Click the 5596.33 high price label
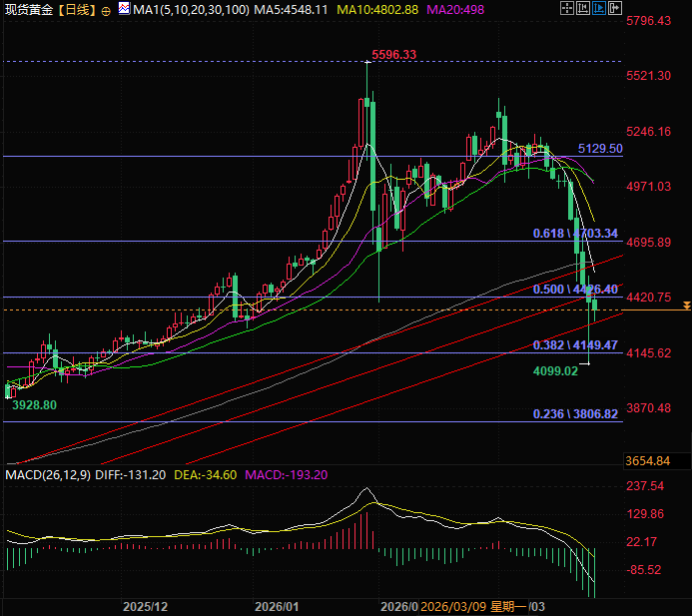The height and width of the screenshot is (616, 692). coord(394,55)
